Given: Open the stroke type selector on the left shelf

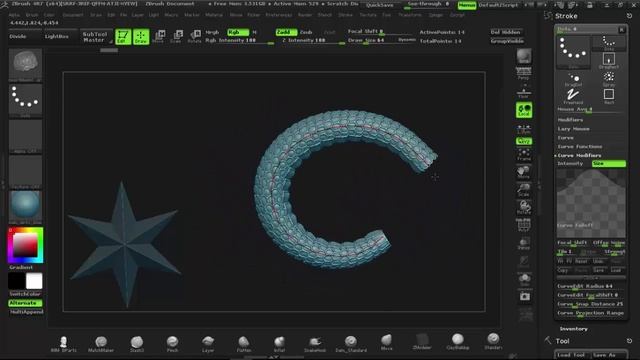Looking at the screenshot, I should pos(25,100).
